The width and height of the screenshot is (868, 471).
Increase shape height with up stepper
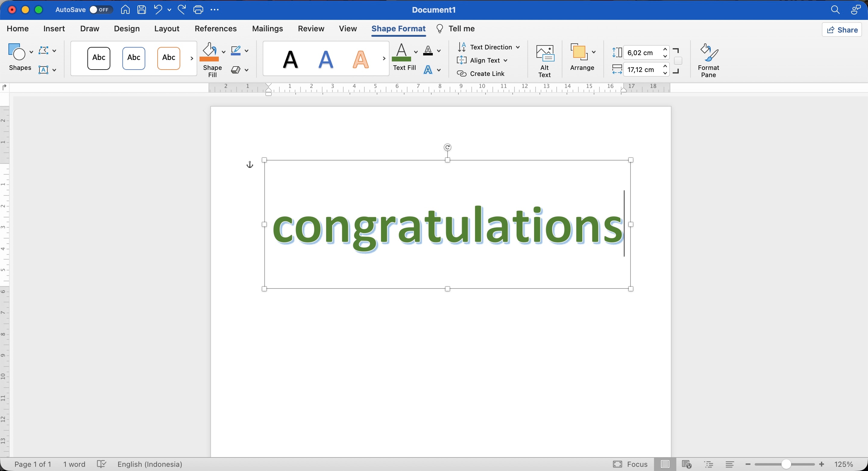[x=665, y=49]
